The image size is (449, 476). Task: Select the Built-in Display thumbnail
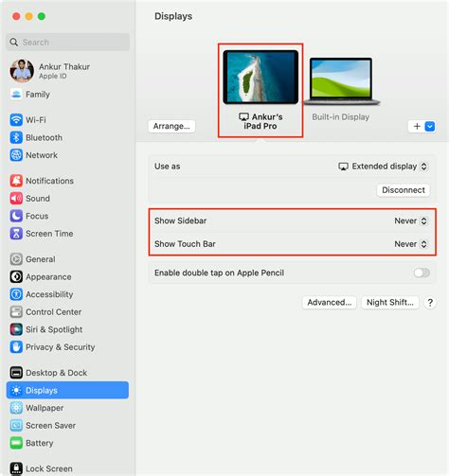tap(341, 81)
